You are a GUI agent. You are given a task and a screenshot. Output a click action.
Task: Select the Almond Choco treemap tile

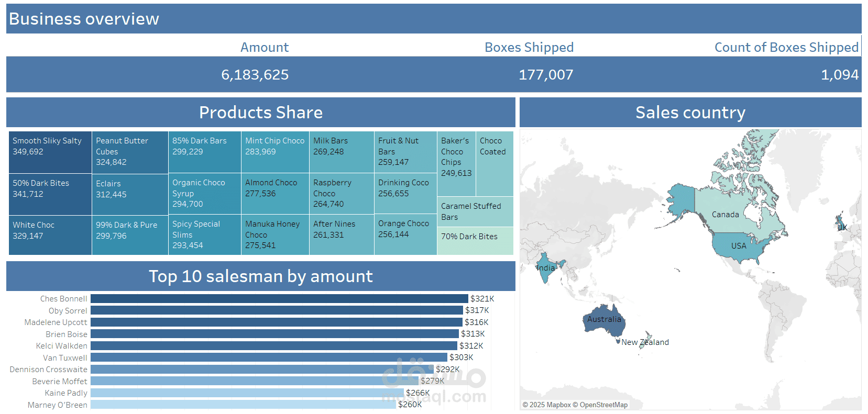click(x=275, y=194)
